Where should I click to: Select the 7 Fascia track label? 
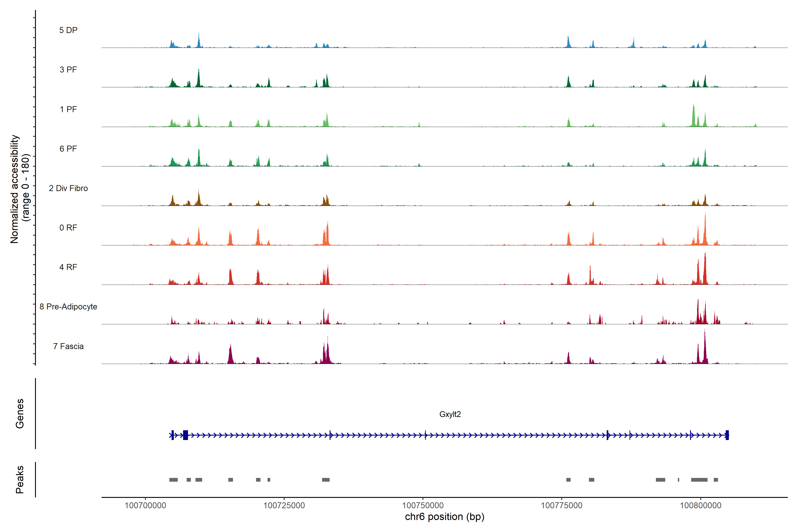pos(68,346)
